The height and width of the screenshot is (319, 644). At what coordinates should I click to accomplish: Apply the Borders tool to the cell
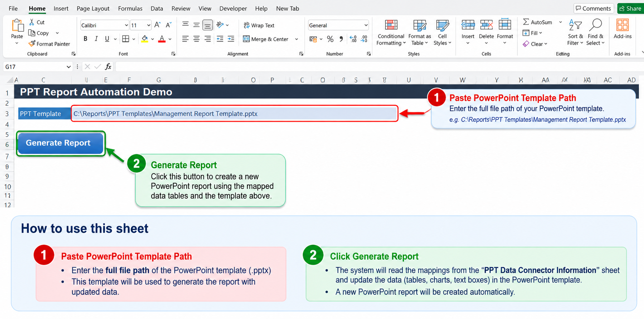pyautogui.click(x=125, y=39)
